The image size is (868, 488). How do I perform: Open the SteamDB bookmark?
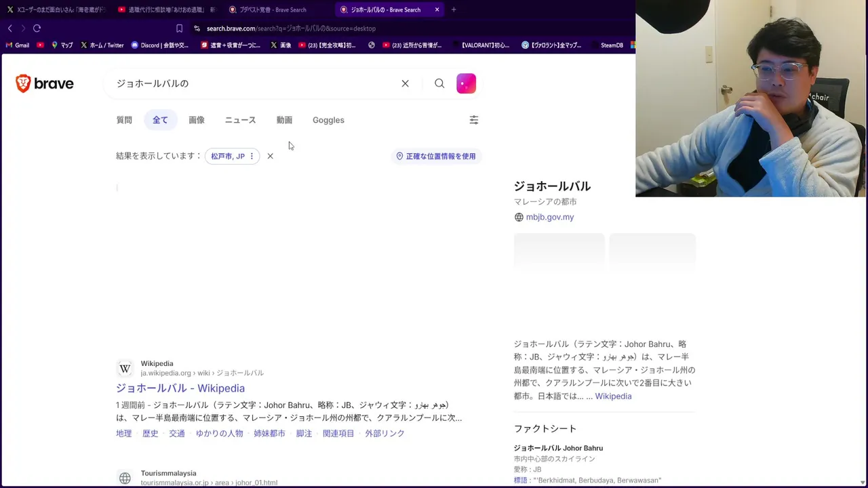606,45
